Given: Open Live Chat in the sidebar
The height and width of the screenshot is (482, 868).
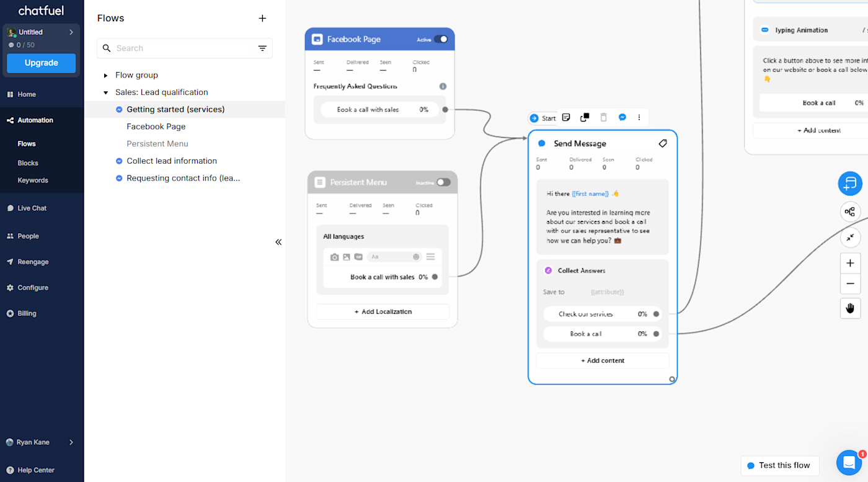Looking at the screenshot, I should (32, 208).
